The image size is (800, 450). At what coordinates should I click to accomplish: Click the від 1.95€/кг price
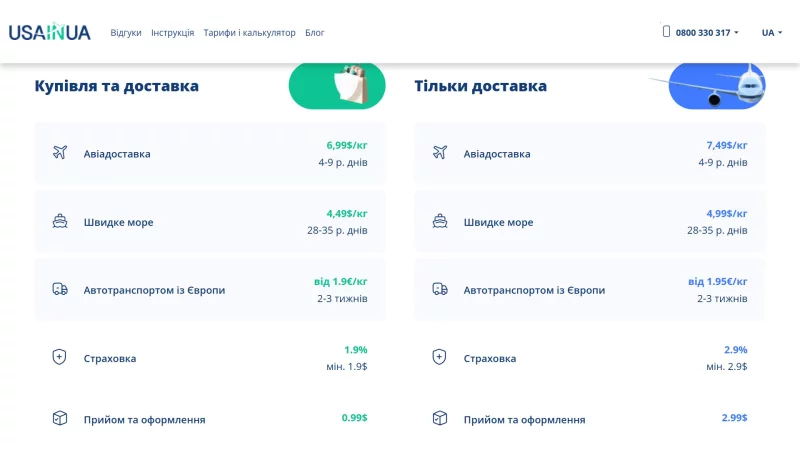coord(718,282)
